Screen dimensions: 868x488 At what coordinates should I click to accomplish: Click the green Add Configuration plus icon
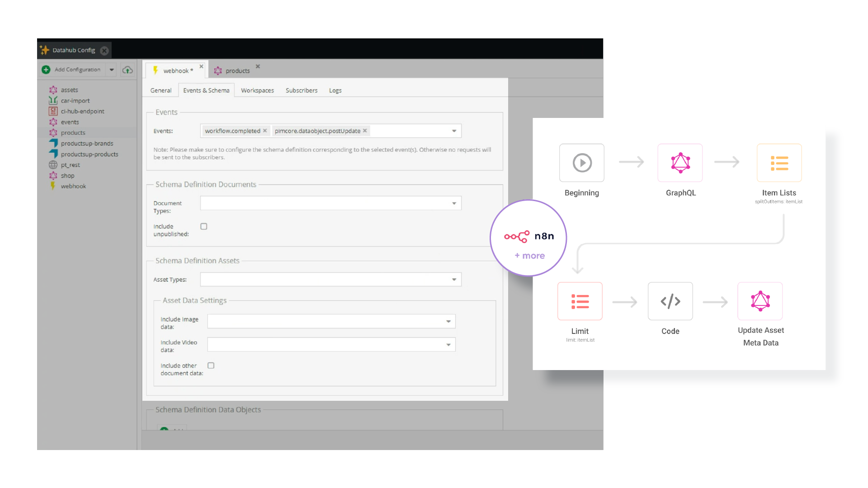pyautogui.click(x=46, y=70)
